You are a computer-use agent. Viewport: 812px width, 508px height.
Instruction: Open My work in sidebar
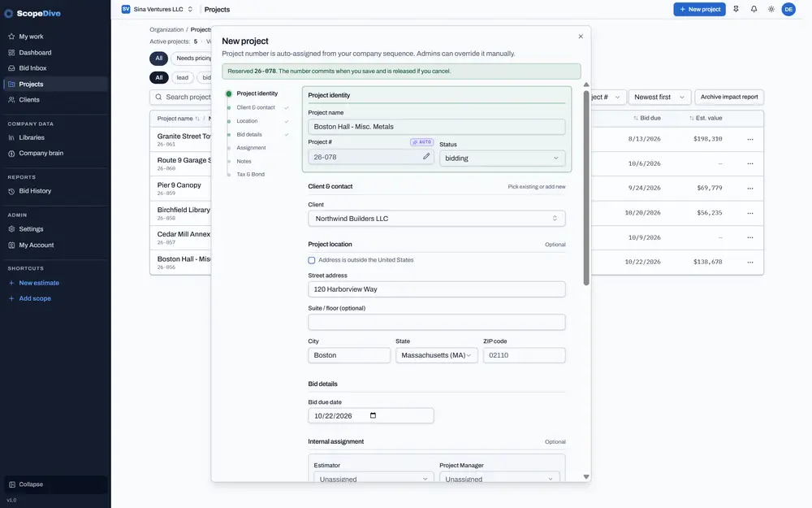(x=55, y=37)
